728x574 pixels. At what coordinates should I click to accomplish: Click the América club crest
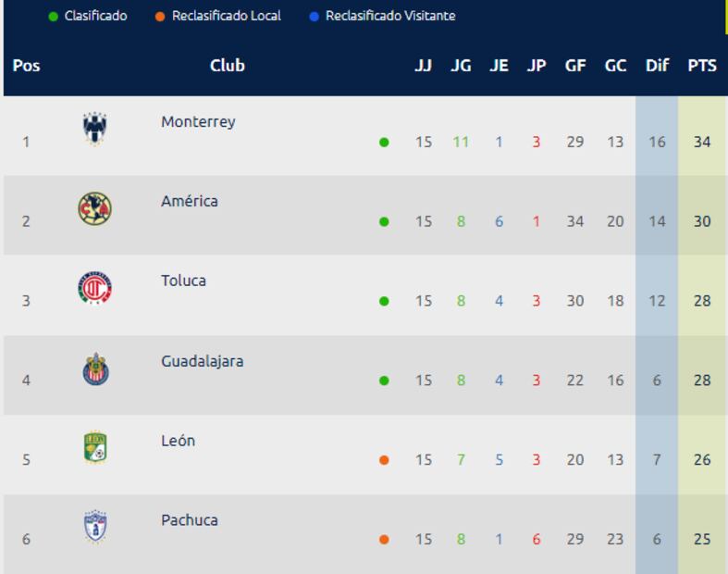(94, 209)
